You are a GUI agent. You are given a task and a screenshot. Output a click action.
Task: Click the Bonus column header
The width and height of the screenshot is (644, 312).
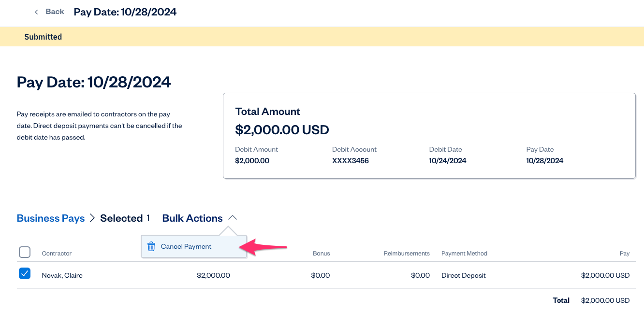(321, 254)
